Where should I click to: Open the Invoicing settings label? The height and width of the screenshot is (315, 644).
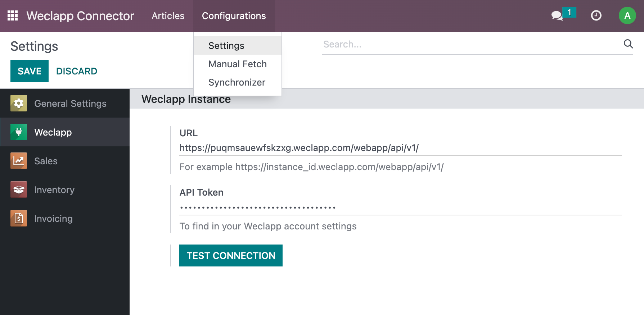[54, 219]
